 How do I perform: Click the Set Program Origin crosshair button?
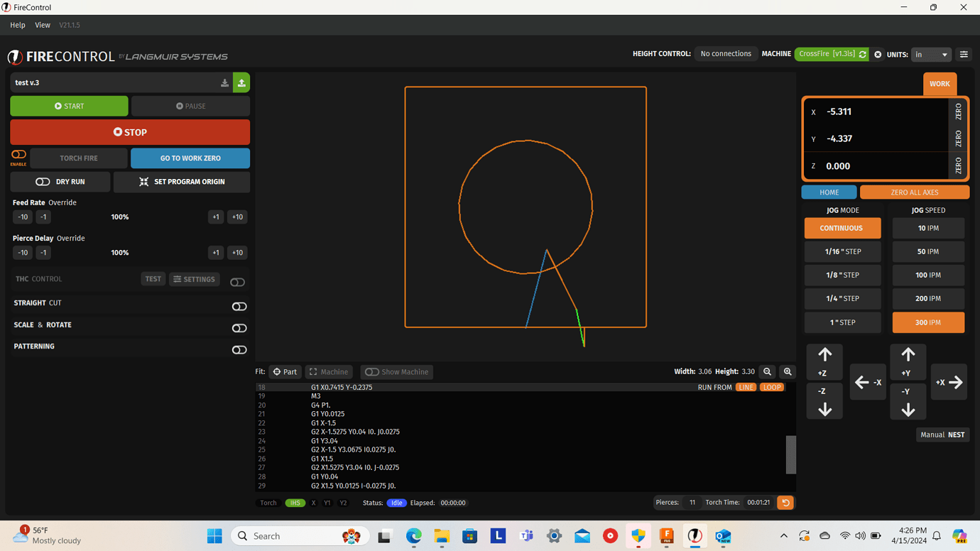point(182,182)
